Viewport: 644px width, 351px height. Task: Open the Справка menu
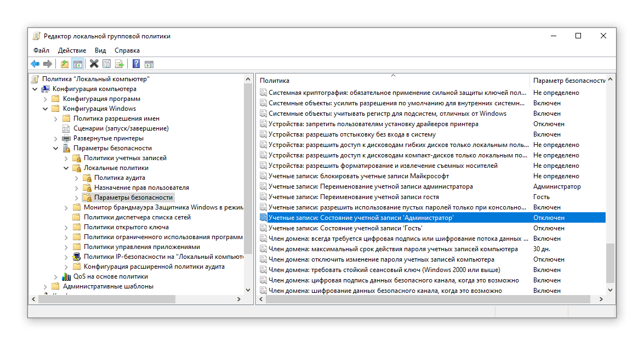[127, 50]
